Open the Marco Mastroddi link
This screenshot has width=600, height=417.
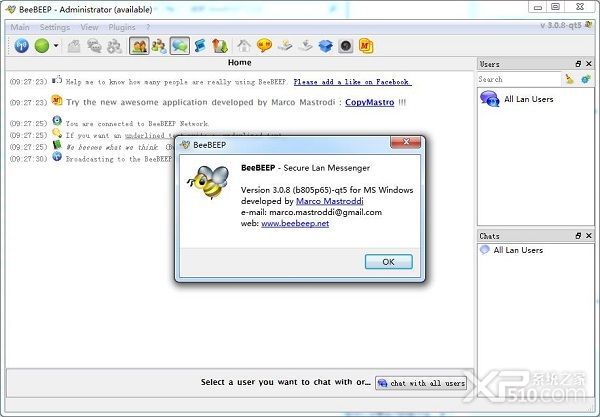[329, 201]
